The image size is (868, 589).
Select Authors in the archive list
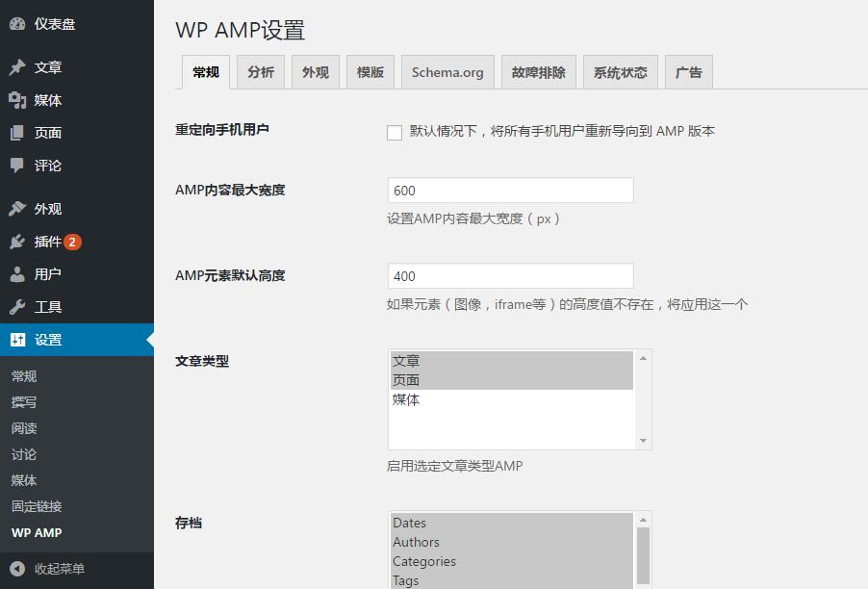512,542
